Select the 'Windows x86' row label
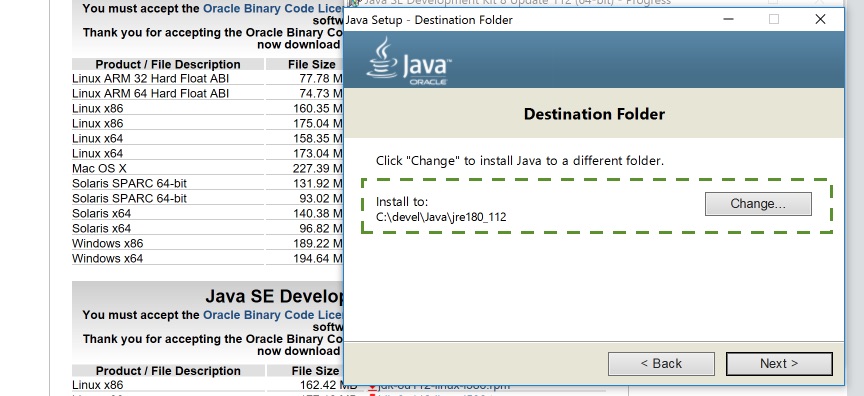This screenshot has height=396, width=864. pos(107,243)
